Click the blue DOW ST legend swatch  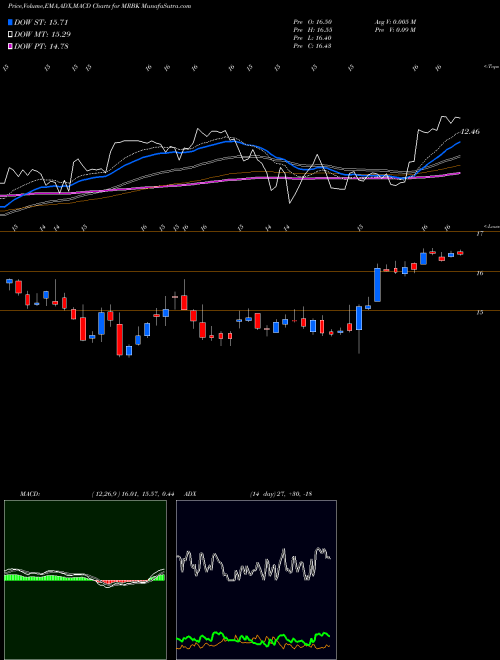coord(10,22)
